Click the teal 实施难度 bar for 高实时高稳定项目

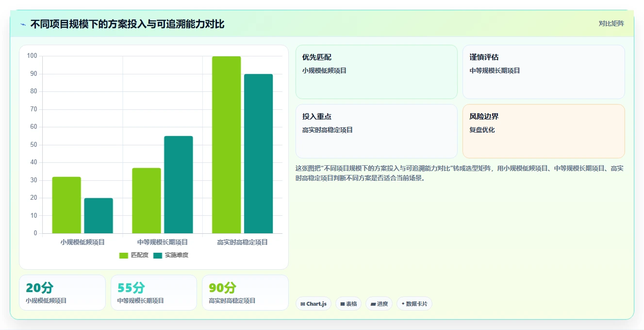(x=258, y=154)
